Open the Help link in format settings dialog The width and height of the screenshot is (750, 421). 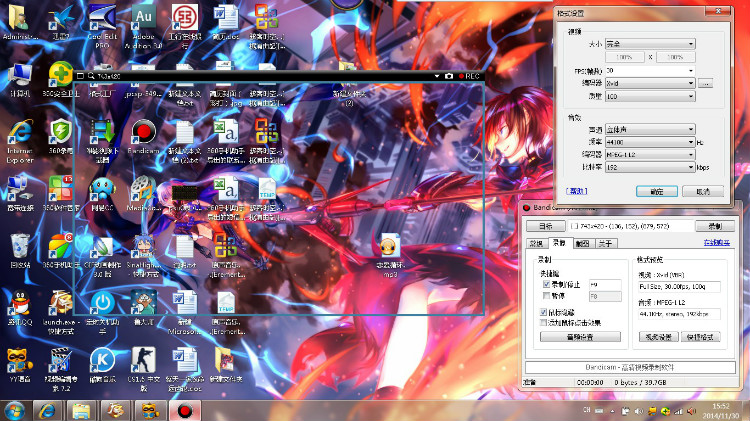click(x=576, y=191)
